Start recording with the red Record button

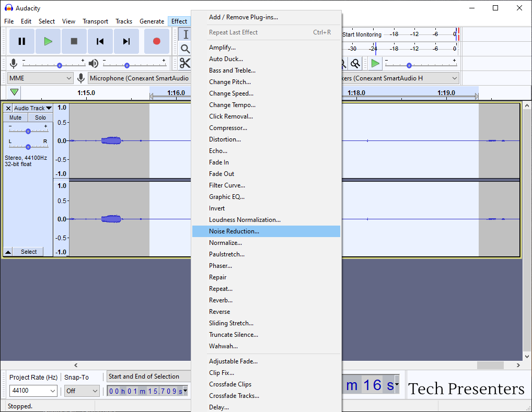pos(156,41)
